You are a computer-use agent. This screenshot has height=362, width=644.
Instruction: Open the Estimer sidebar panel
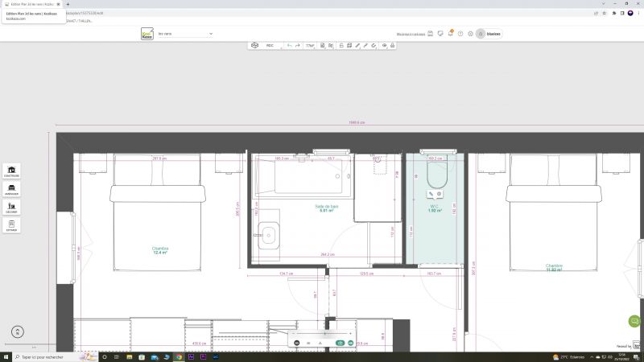click(x=11, y=225)
